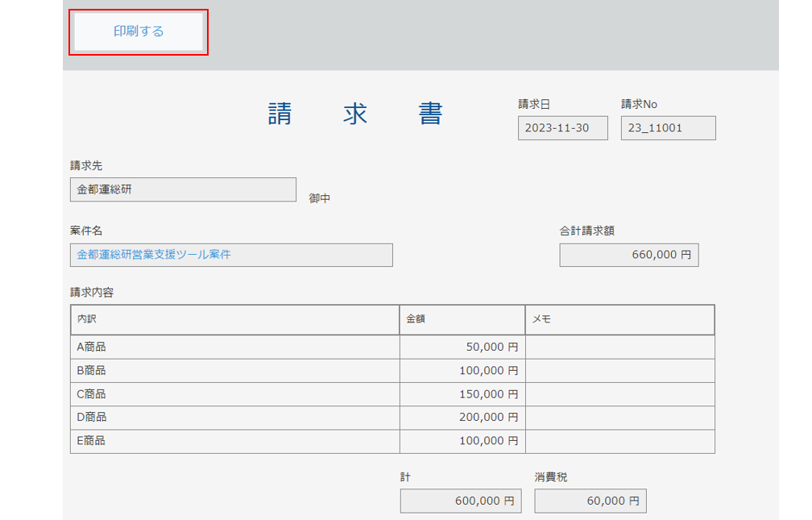
Task: Click the 150,000 円 amount cell
Action: [x=462, y=394]
